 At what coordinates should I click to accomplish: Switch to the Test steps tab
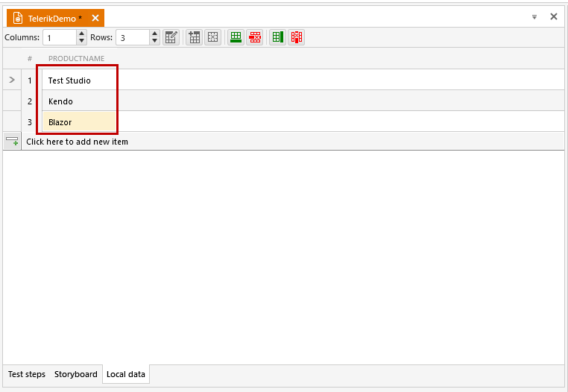(27, 374)
